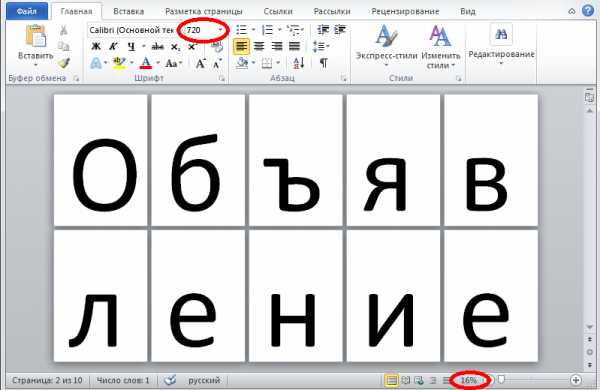Click the sort A-Z icon
This screenshot has height=390, width=600.
coord(298,63)
